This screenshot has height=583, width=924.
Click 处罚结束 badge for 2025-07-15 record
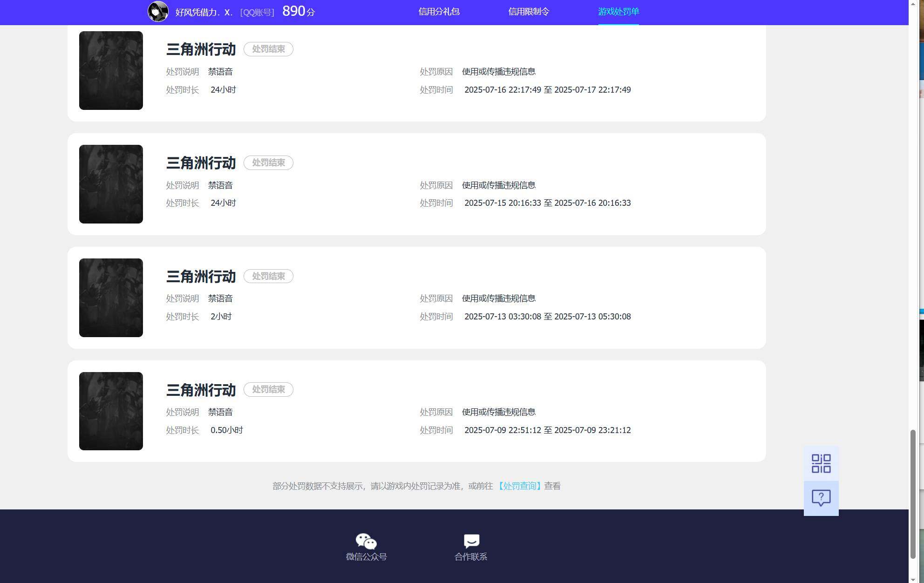click(x=268, y=163)
